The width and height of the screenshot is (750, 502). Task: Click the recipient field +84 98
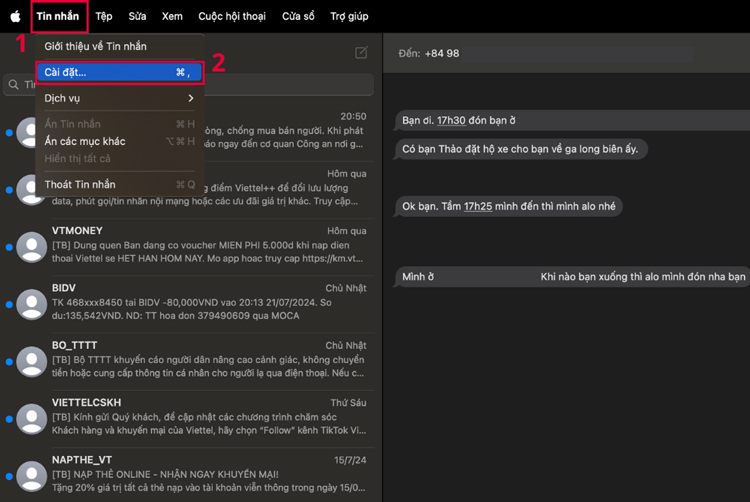click(545, 54)
